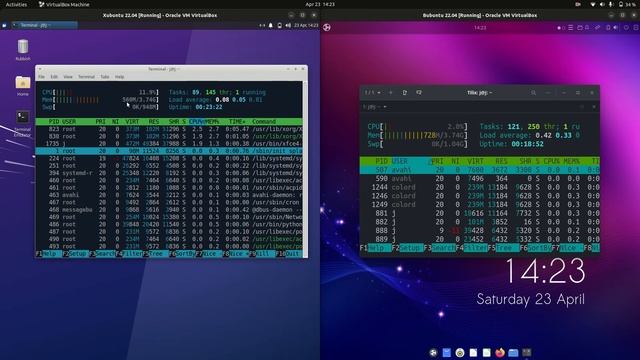Click the Budgie panel volume speaker icon
The image size is (640, 360).
point(616,28)
